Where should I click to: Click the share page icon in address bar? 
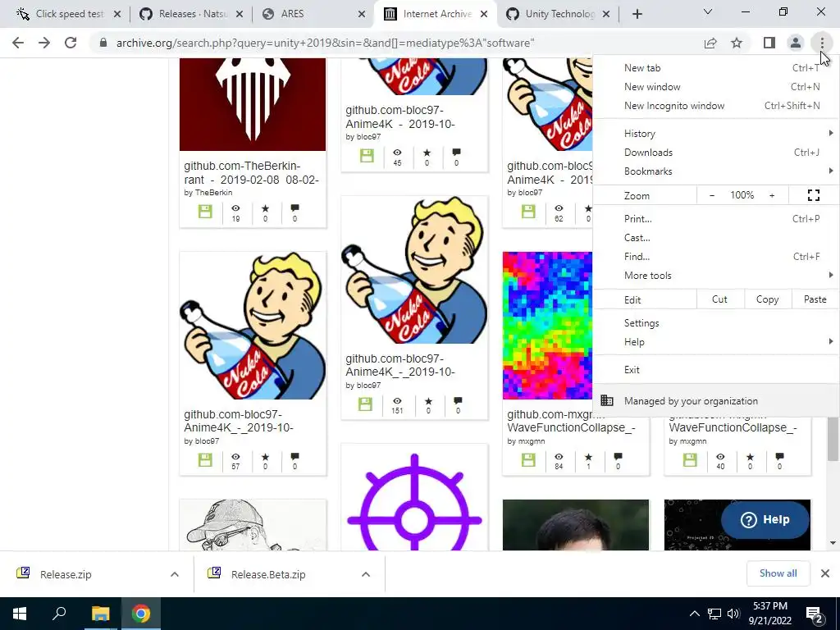(710, 43)
